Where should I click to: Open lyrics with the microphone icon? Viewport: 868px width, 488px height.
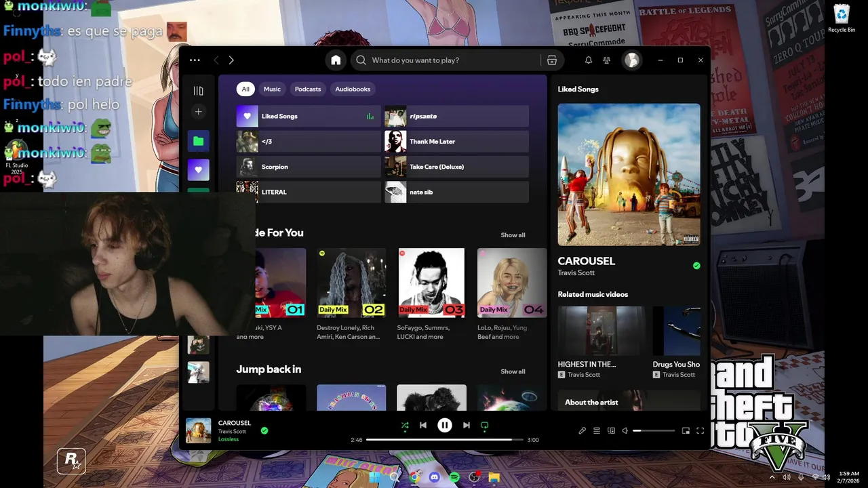582,430
